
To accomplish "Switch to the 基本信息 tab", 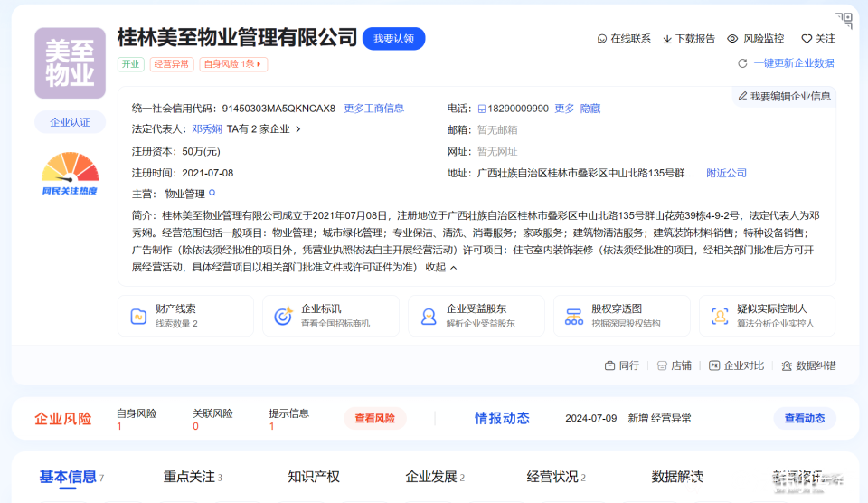I will coord(68,477).
